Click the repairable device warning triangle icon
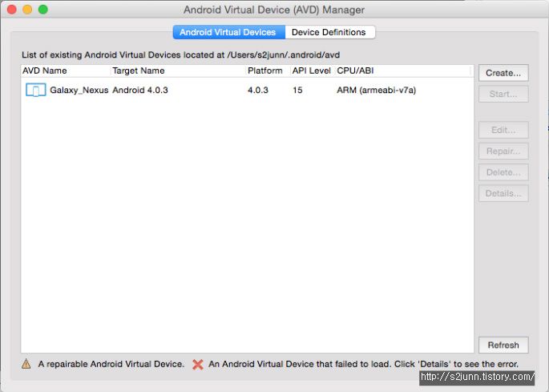The height and width of the screenshot is (392, 549). click(26, 364)
